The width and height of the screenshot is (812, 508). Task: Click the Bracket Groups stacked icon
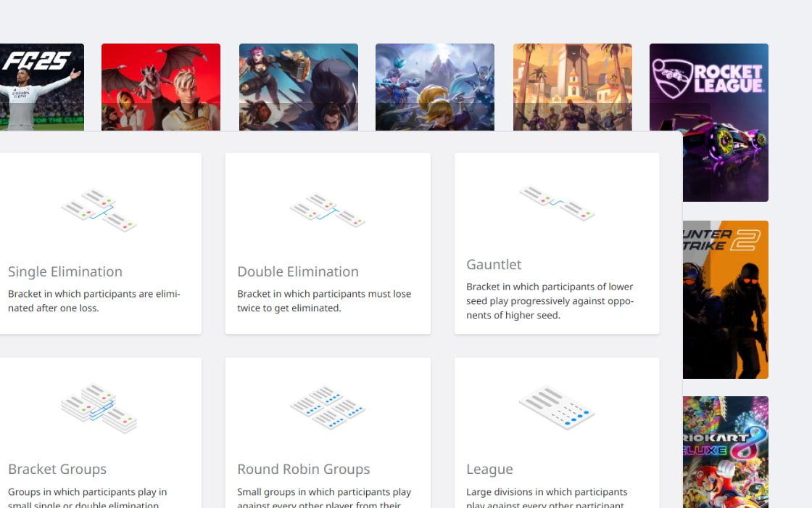[x=99, y=408]
